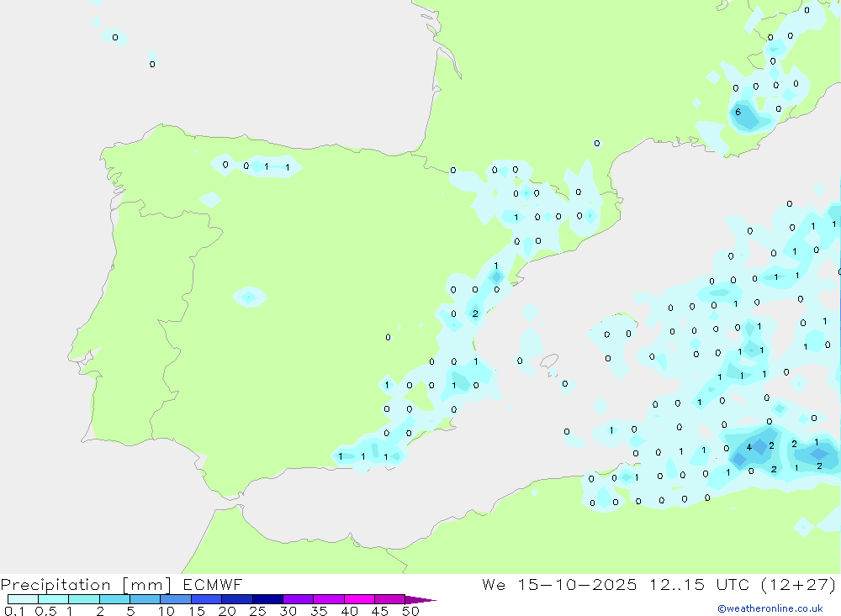Pick the 10–15 mm legend swatch
Viewport: 841px width, 616px height.
176,599
